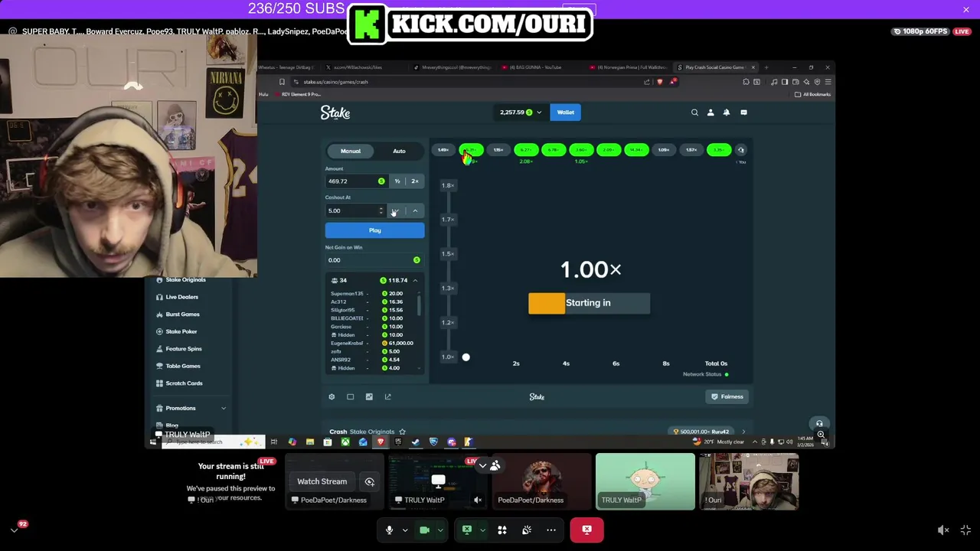Show the participants members icon
This screenshot has height=551, width=980.
pos(495,465)
